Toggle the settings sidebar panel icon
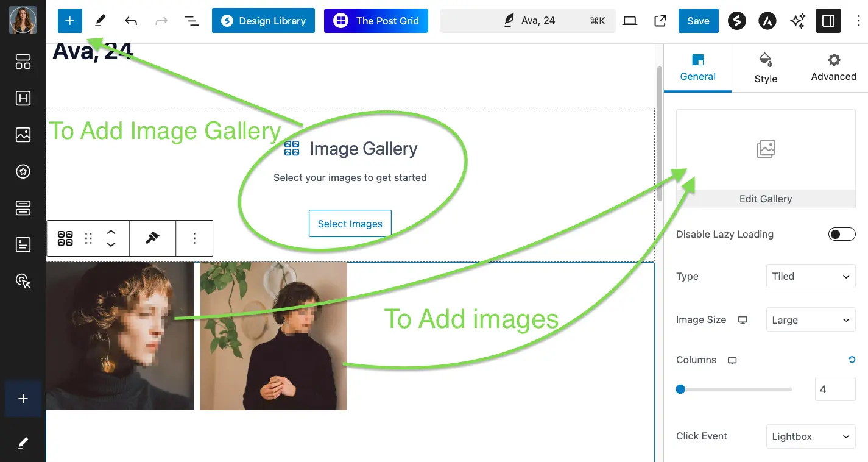The width and height of the screenshot is (868, 462). coord(828,20)
